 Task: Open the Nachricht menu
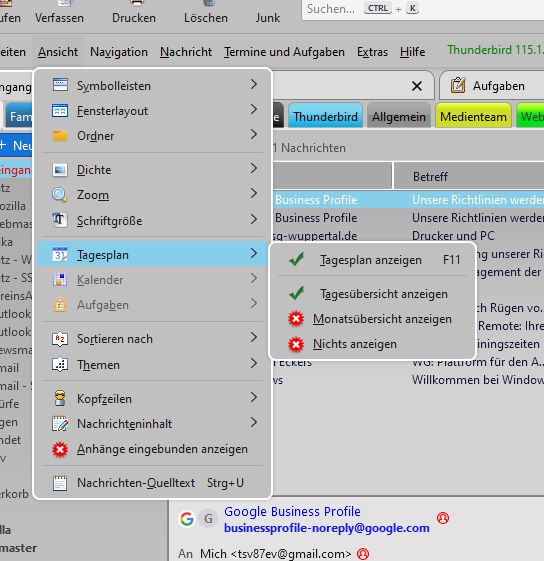(x=186, y=52)
